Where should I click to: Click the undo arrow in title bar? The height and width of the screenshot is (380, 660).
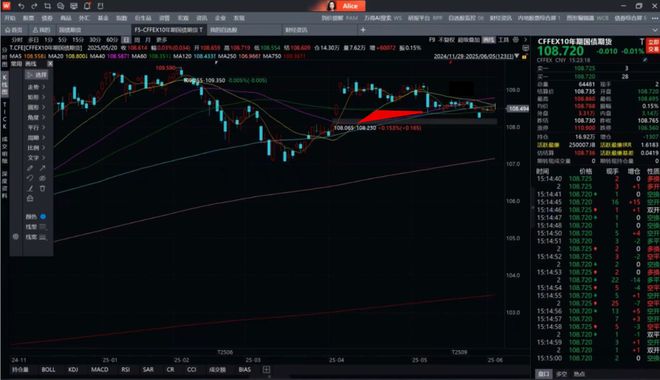click(21, 6)
